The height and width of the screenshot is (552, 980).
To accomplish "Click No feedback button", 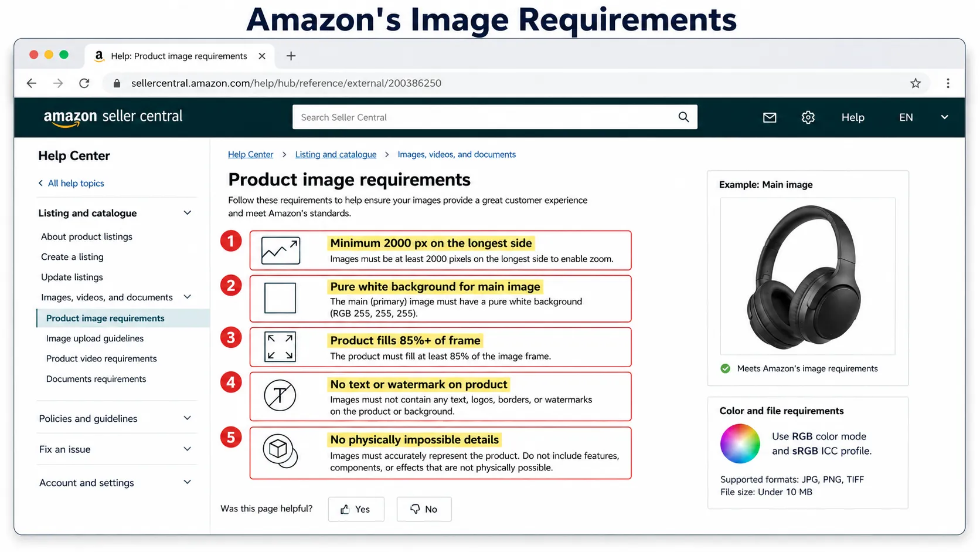I will 424,509.
